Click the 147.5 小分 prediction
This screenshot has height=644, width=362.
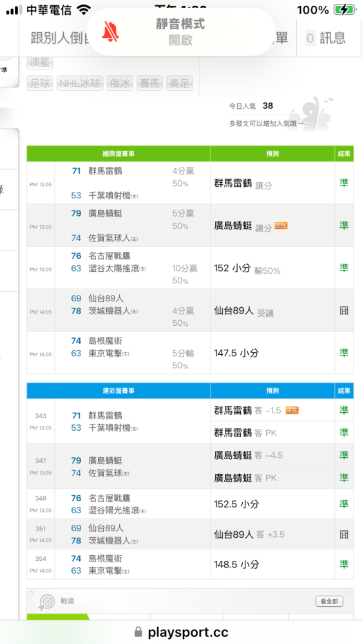[236, 353]
